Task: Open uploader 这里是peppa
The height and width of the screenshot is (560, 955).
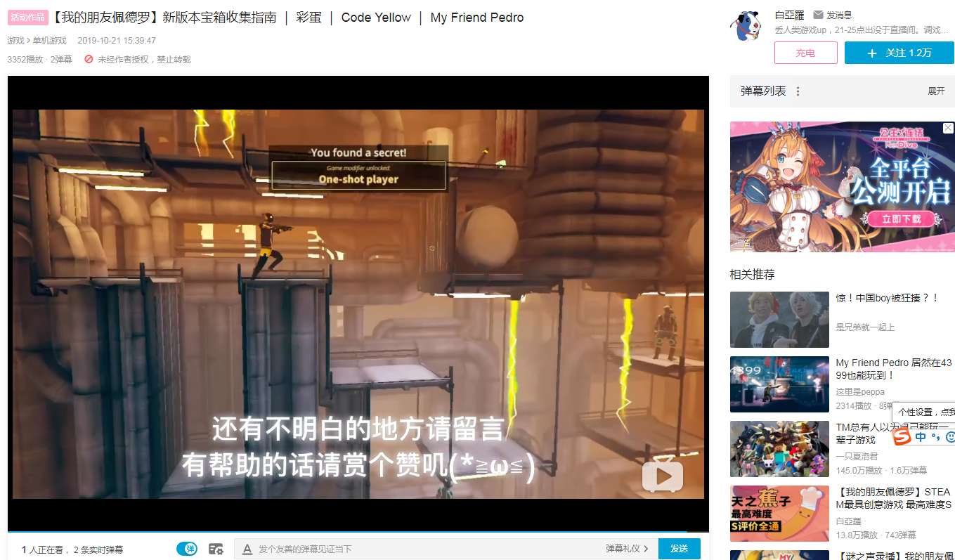Action: click(x=860, y=392)
